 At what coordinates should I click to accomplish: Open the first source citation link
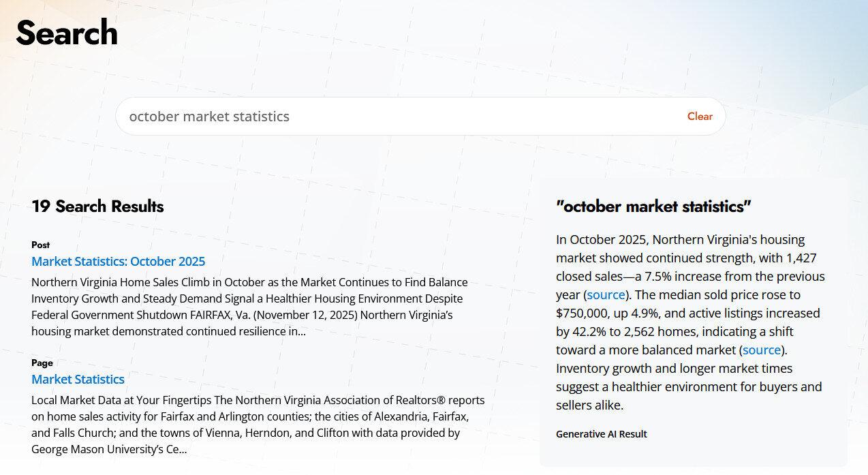click(605, 294)
